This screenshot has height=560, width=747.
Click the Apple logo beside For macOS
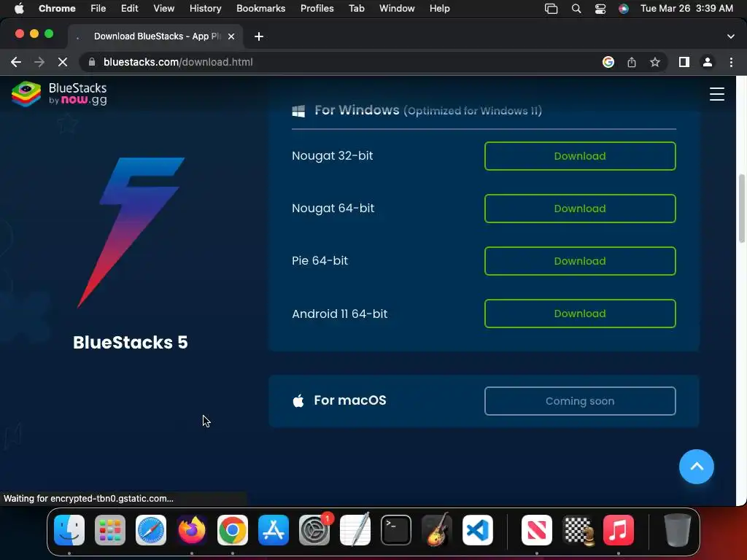[x=298, y=400]
